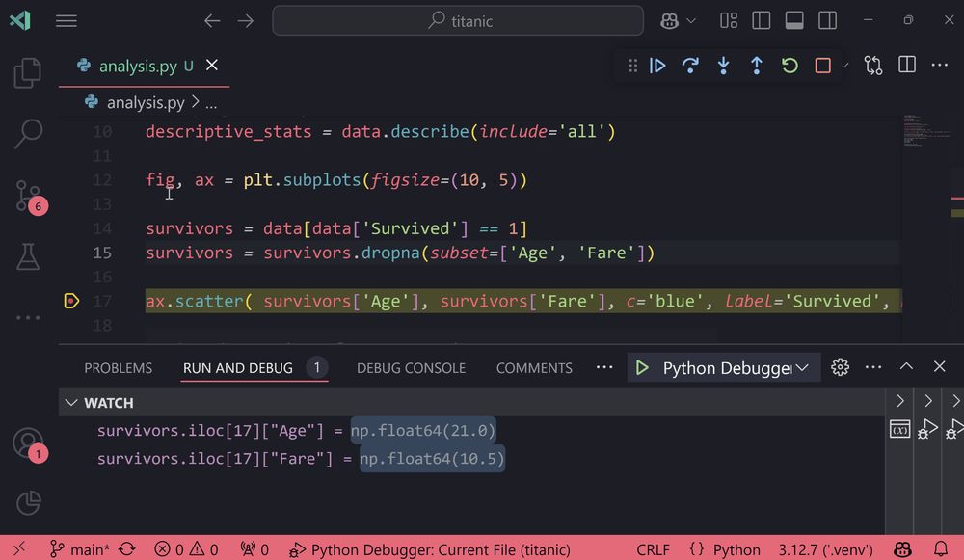Viewport: 964px width, 560px height.
Task: Go back with the left arrow
Action: point(212,21)
